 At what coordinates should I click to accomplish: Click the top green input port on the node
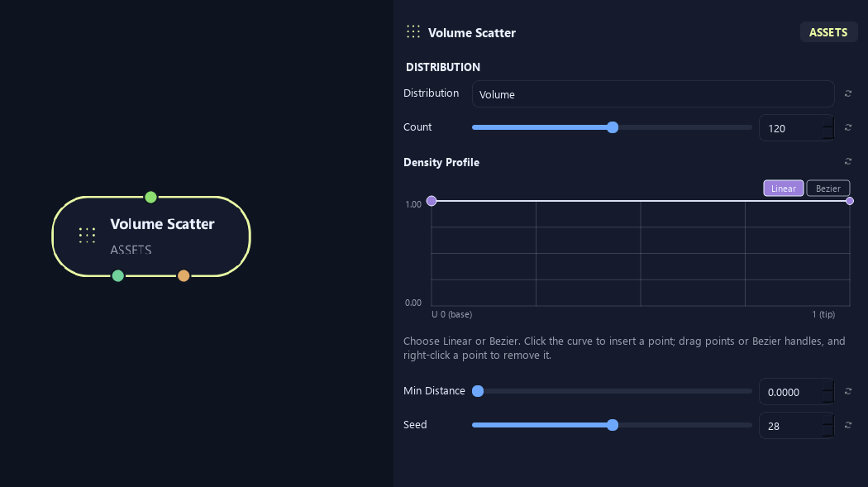click(x=150, y=197)
